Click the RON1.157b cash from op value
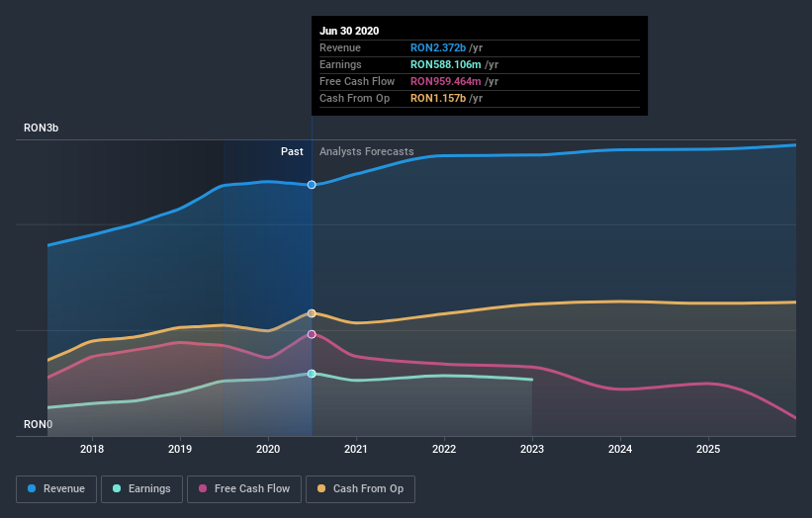812x518 pixels. tap(438, 98)
